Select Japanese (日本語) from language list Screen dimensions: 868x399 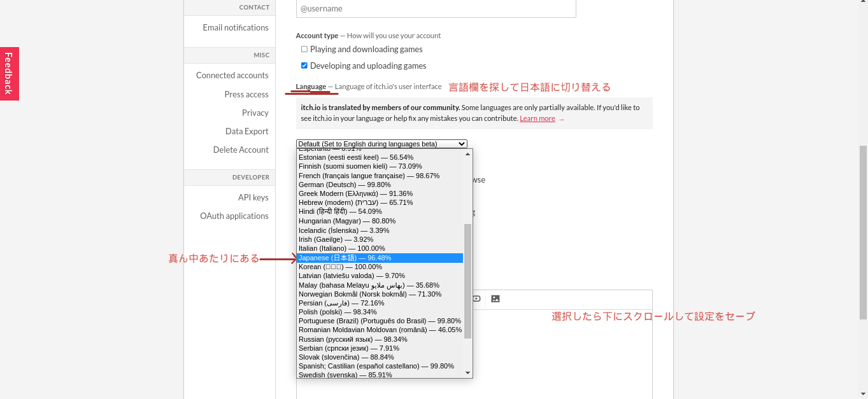pyautogui.click(x=380, y=258)
